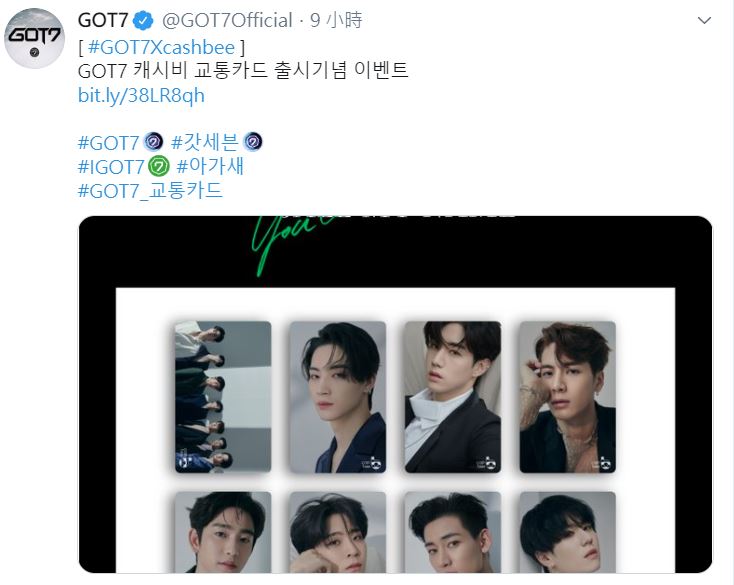Click the green 7 emoji icon
This screenshot has height=585, width=734.
pos(159,166)
